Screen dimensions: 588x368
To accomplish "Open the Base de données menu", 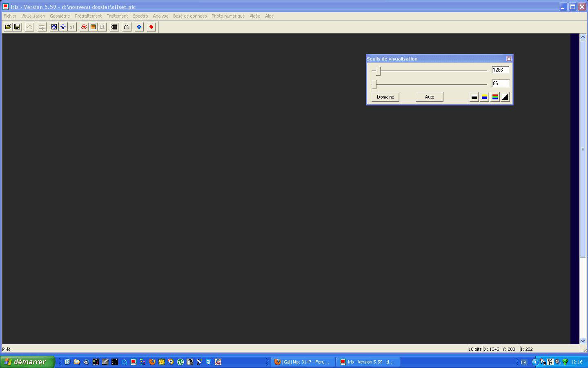I will click(190, 16).
